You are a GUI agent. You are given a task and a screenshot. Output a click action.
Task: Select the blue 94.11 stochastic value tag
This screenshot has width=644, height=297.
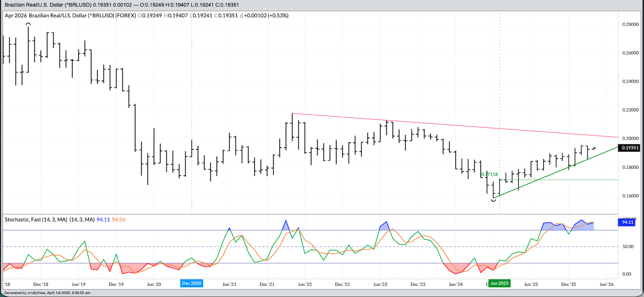tap(628, 222)
